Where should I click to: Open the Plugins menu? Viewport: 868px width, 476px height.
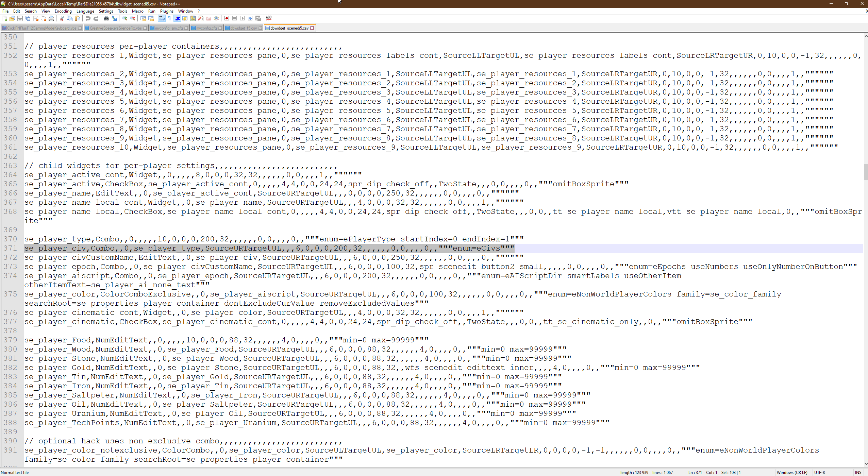click(167, 11)
